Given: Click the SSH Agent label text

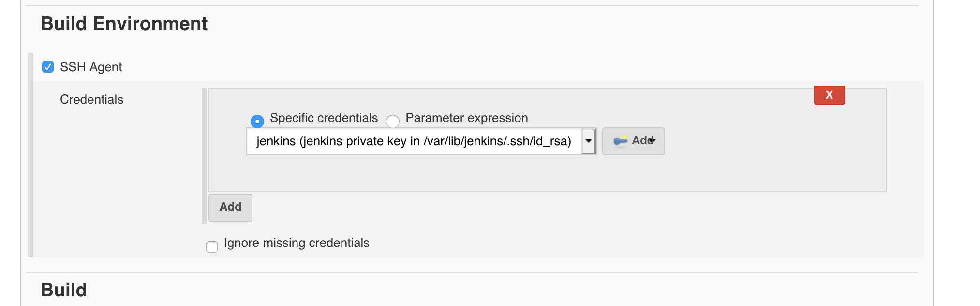Looking at the screenshot, I should coord(91,67).
